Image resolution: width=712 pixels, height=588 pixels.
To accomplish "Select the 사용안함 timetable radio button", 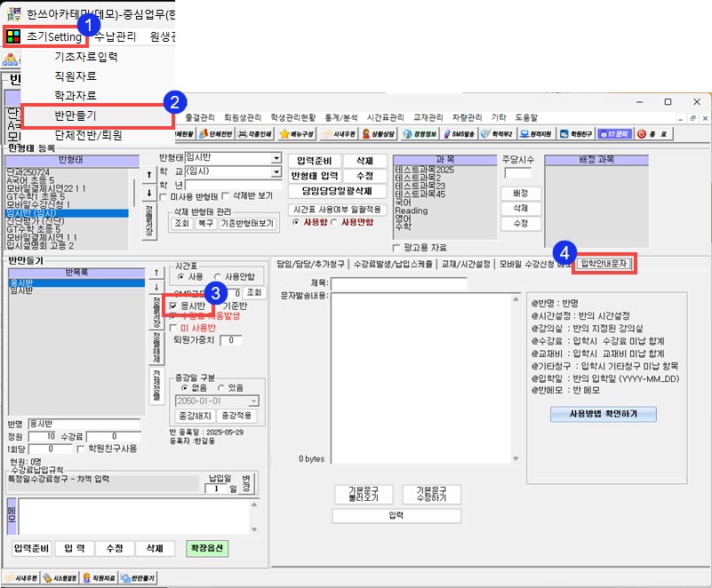I will tap(218, 276).
